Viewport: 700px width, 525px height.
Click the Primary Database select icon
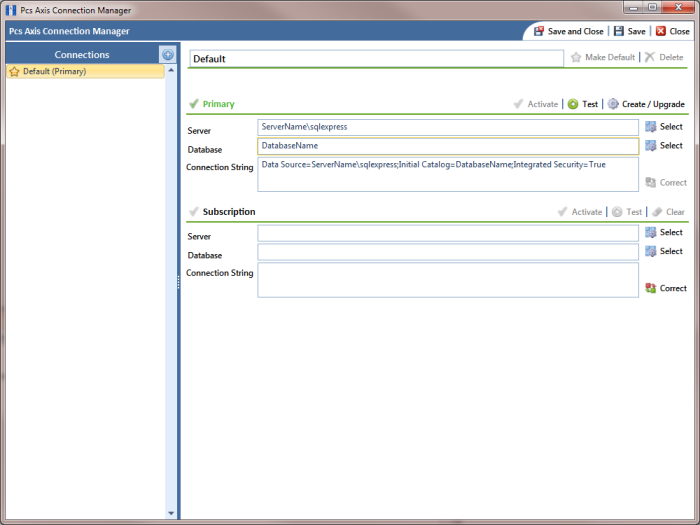click(651, 146)
